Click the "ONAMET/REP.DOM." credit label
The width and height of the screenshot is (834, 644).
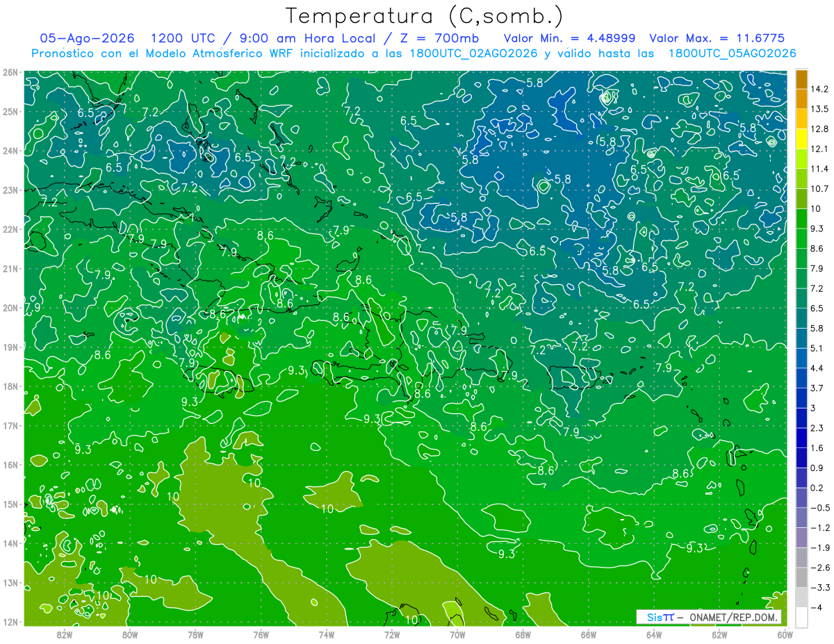coord(735,617)
